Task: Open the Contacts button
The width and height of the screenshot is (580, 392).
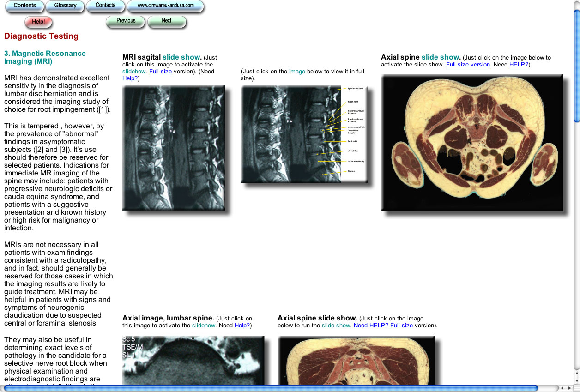Action: (106, 6)
